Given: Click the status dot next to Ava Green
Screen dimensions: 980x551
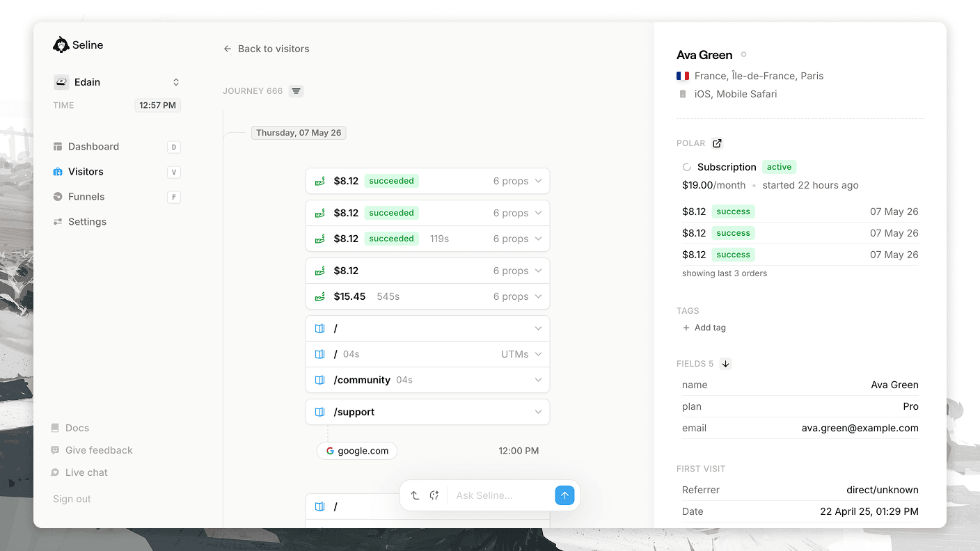Looking at the screenshot, I should point(743,54).
